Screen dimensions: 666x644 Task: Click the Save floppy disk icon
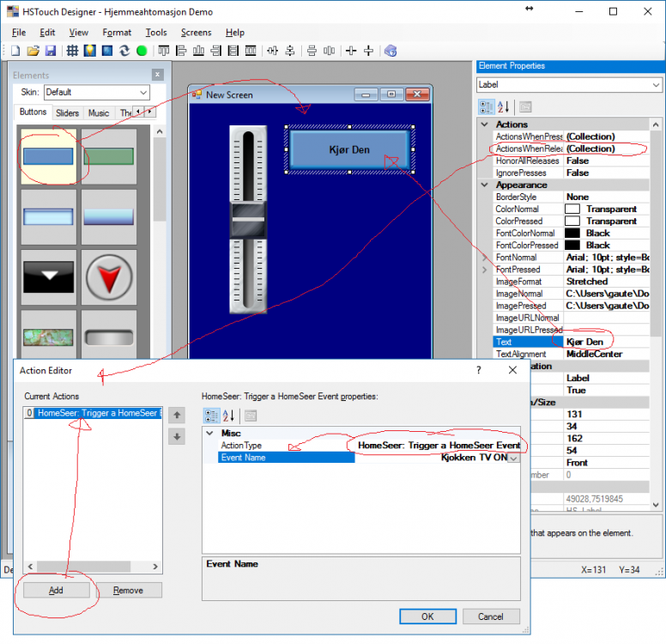click(50, 51)
